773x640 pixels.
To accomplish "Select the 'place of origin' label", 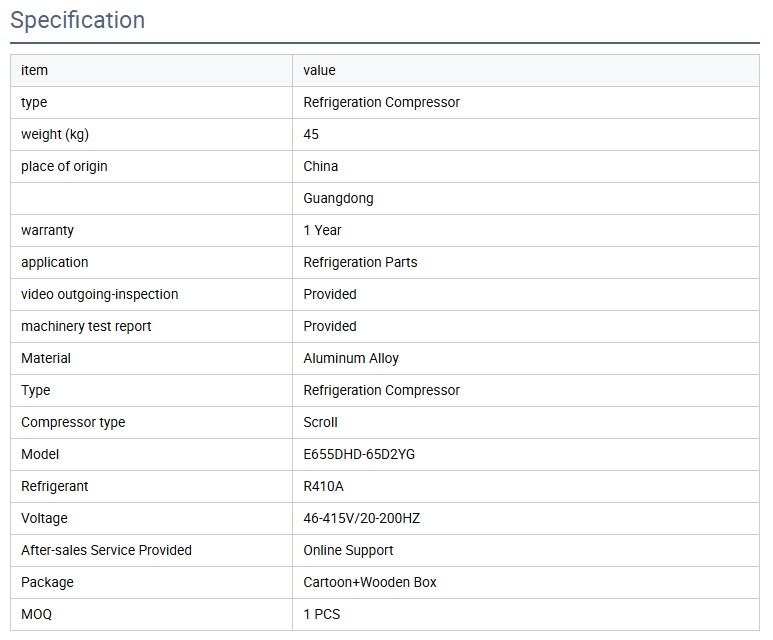I will [64, 166].
